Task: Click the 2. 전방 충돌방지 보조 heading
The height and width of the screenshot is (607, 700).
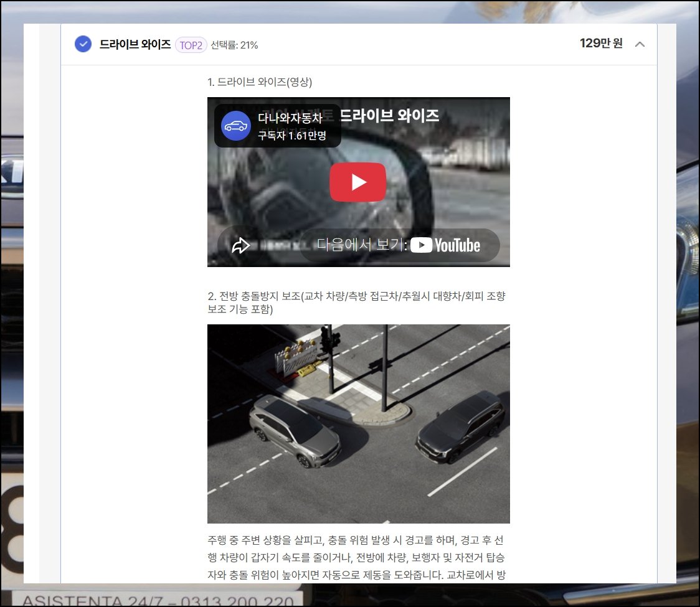Action: (x=357, y=302)
